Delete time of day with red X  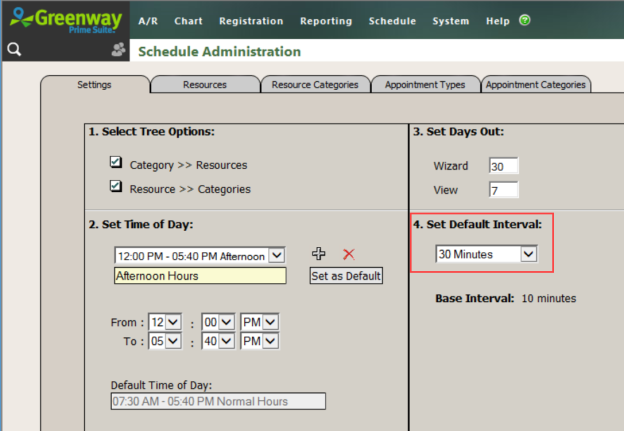click(349, 255)
